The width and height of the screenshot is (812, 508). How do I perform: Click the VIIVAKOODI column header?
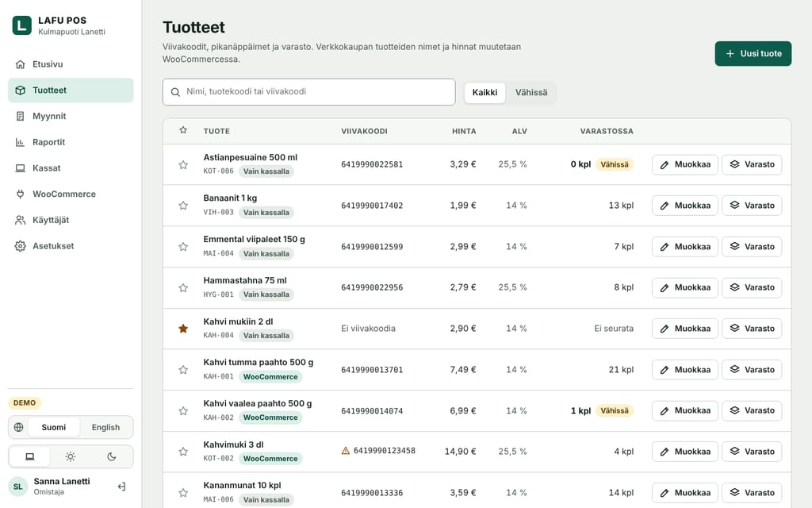tap(364, 131)
